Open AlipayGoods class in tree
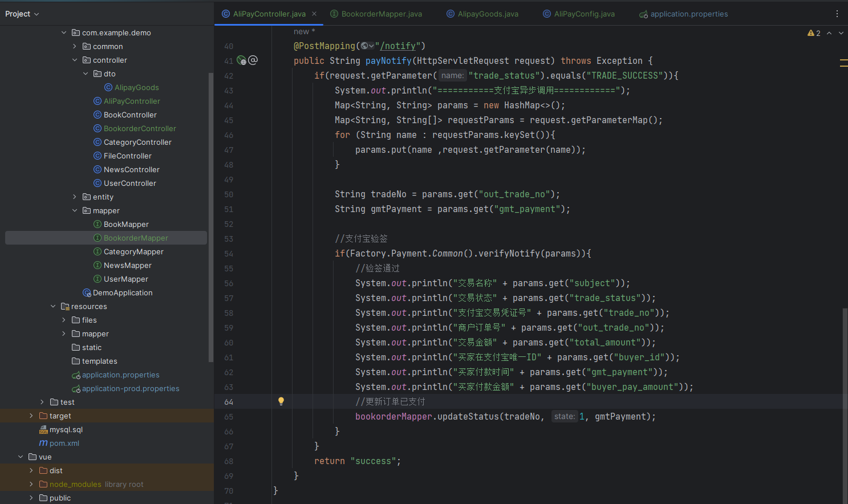The image size is (848, 504). tap(132, 87)
